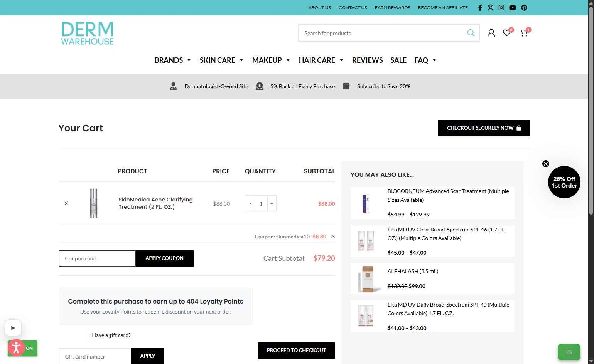
Task: Click the accessibility widget icon
Action: (16, 348)
